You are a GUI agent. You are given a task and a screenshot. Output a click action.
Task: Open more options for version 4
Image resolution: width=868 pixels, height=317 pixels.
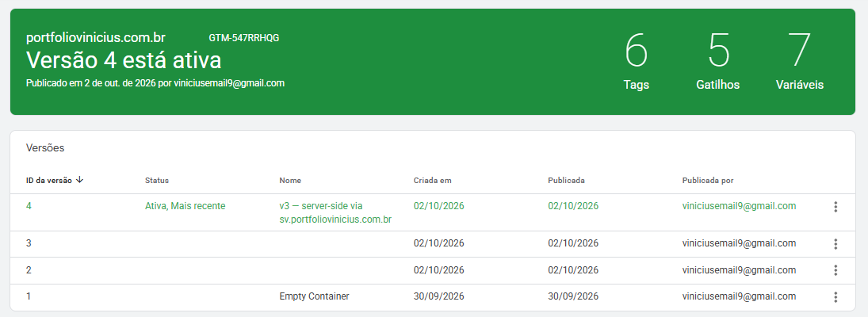coord(835,207)
